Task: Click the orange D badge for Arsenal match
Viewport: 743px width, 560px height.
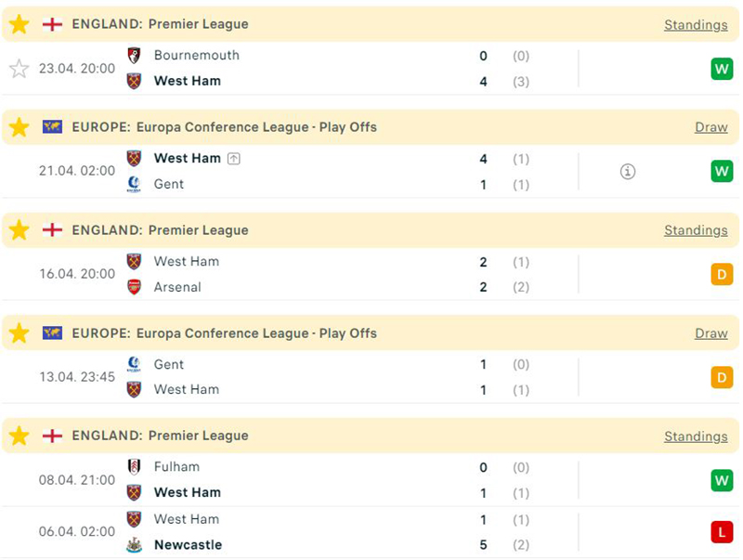Action: point(722,275)
